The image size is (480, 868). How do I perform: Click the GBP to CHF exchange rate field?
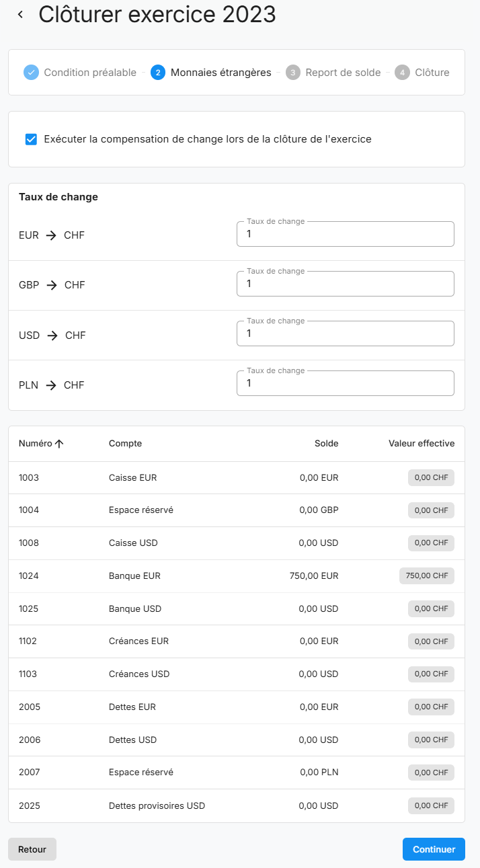(x=345, y=284)
